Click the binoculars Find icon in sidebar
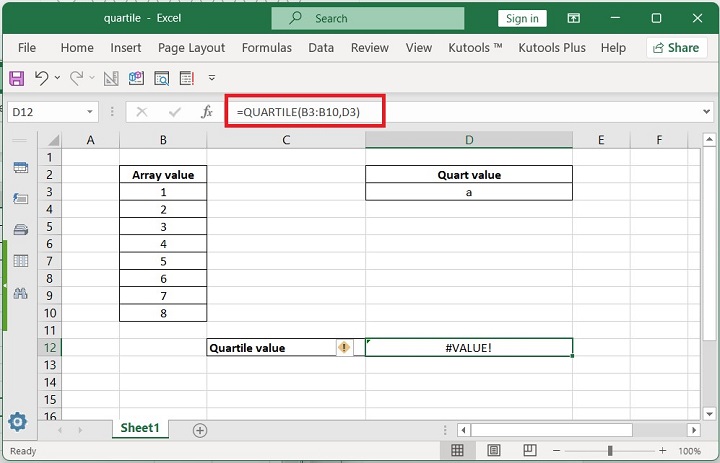This screenshot has height=463, width=720. pyautogui.click(x=20, y=293)
